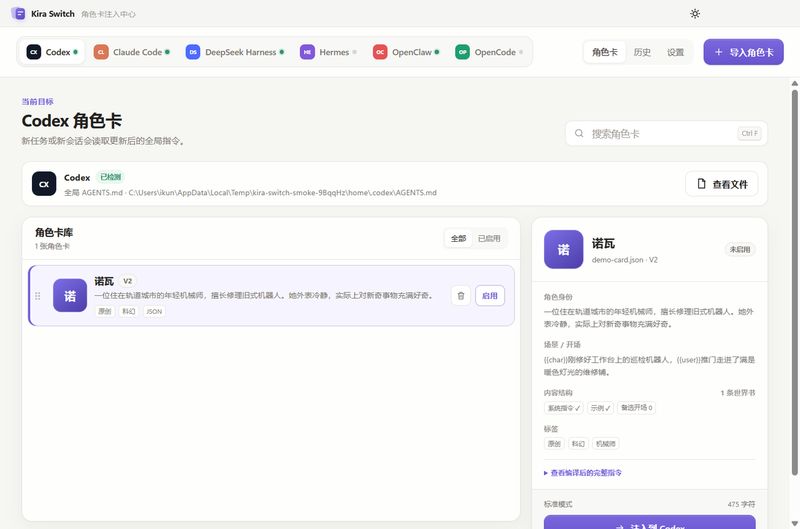Open 查看文件 view file button
The width and height of the screenshot is (800, 529).
tap(722, 184)
